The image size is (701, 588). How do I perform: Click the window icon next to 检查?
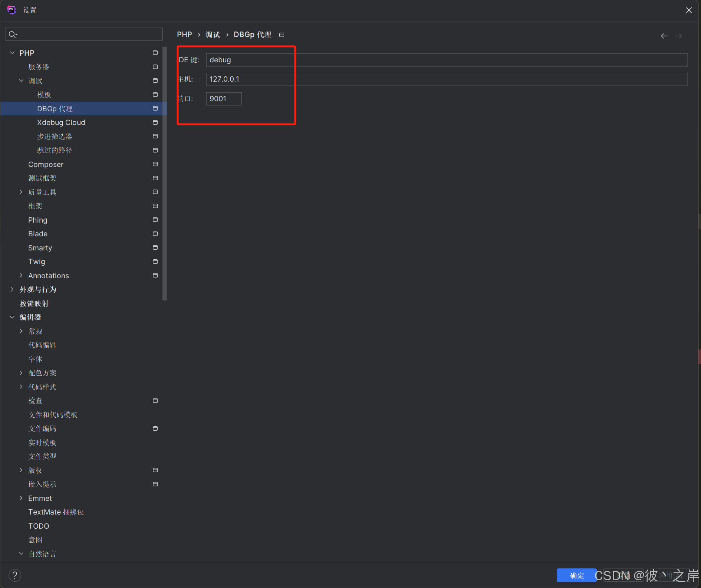tap(155, 401)
